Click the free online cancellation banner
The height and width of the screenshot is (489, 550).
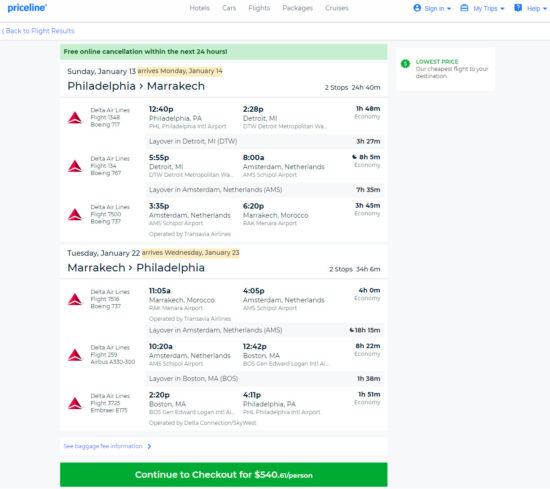[x=223, y=52]
